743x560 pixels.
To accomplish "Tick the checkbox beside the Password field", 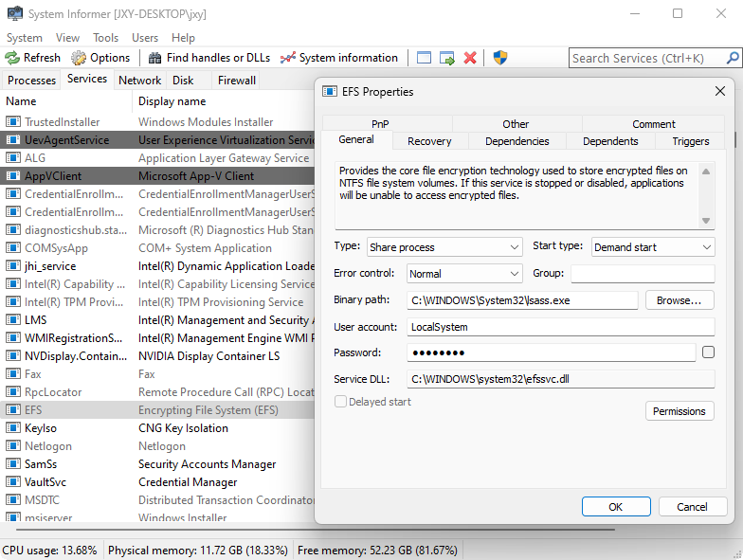I will pos(708,352).
